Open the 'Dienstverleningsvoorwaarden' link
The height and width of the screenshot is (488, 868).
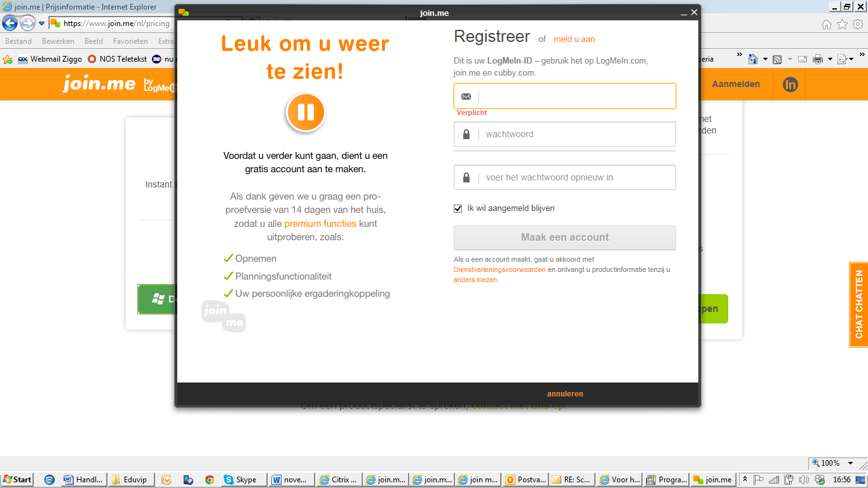pos(499,269)
